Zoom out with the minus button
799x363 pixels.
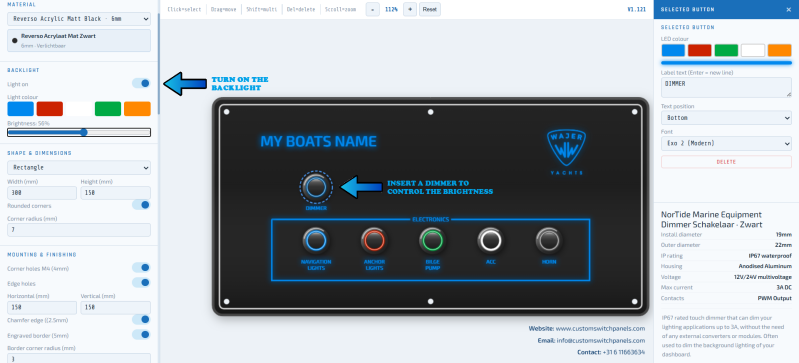click(x=372, y=9)
